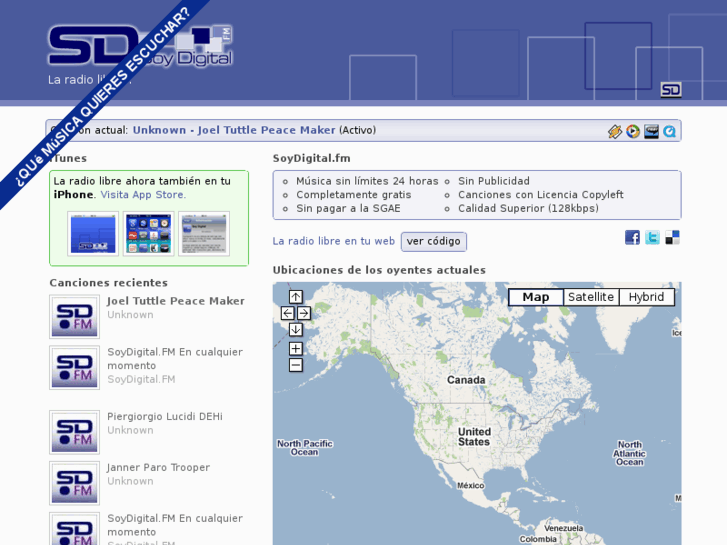
Task: Click Canciones recientes heading
Action: click(108, 283)
